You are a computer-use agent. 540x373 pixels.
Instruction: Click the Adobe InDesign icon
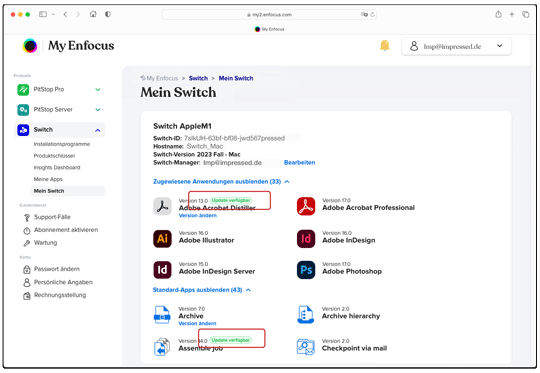tap(306, 239)
